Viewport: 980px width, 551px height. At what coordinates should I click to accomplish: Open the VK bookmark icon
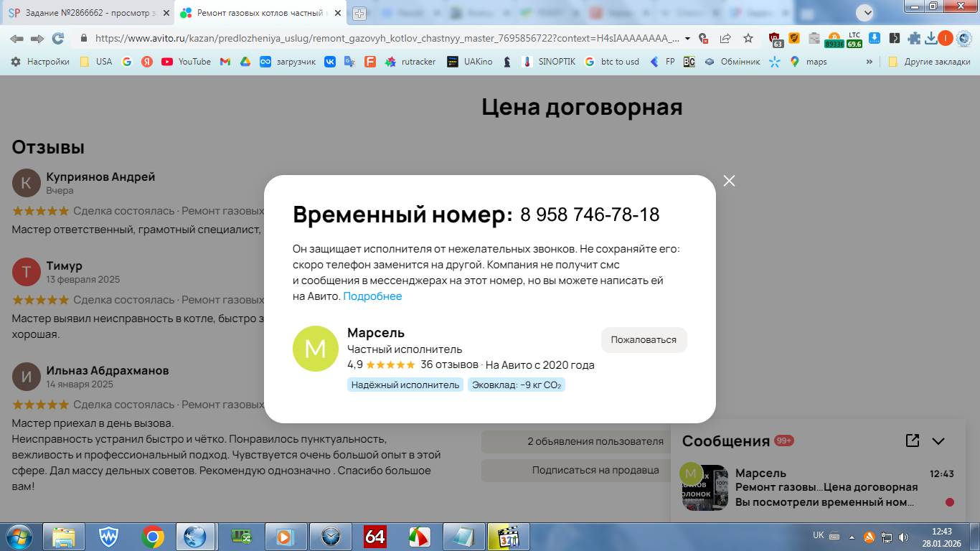330,62
